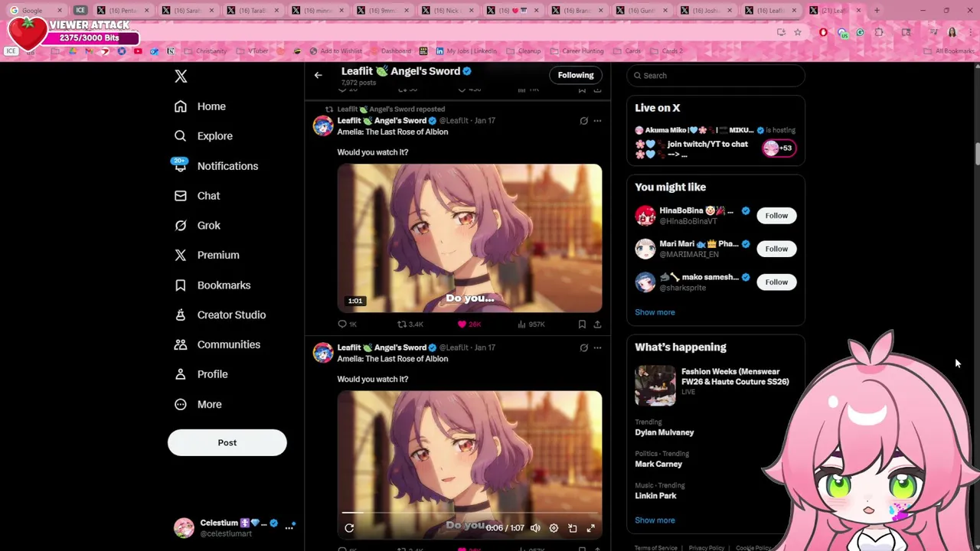Bookmark this page with star icon
980x551 pixels.
point(798,32)
